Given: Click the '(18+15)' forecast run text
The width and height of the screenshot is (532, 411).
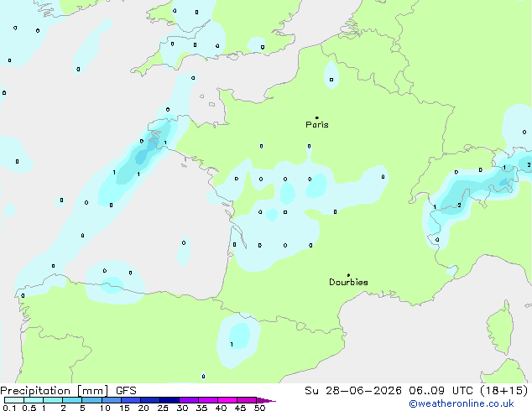Looking at the screenshot, I should [504, 391].
